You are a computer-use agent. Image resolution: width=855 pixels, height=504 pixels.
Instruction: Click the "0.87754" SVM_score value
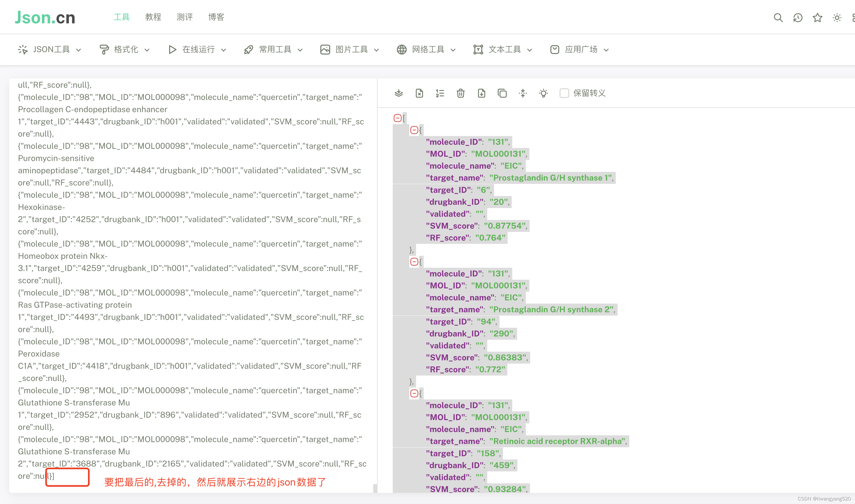tap(505, 226)
